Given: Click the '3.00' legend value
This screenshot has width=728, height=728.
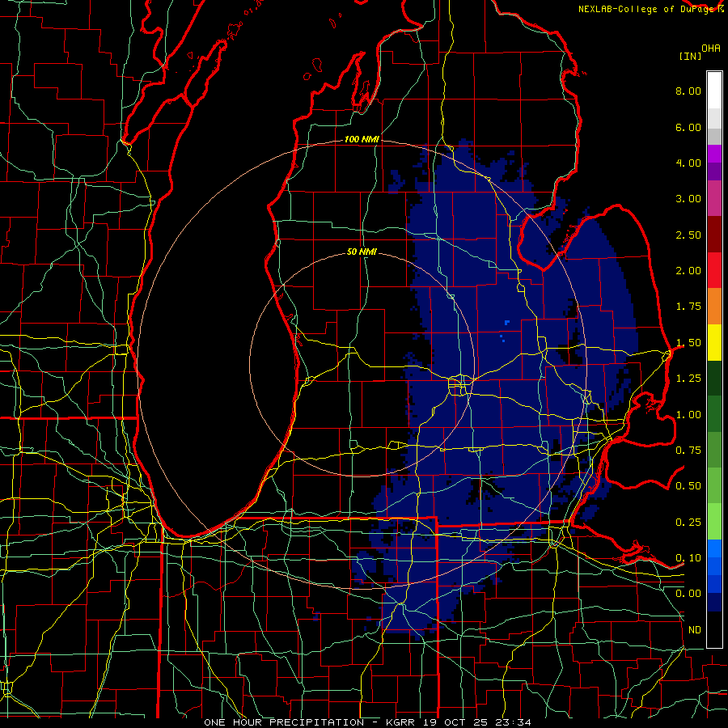Looking at the screenshot, I should pyautogui.click(x=688, y=199).
